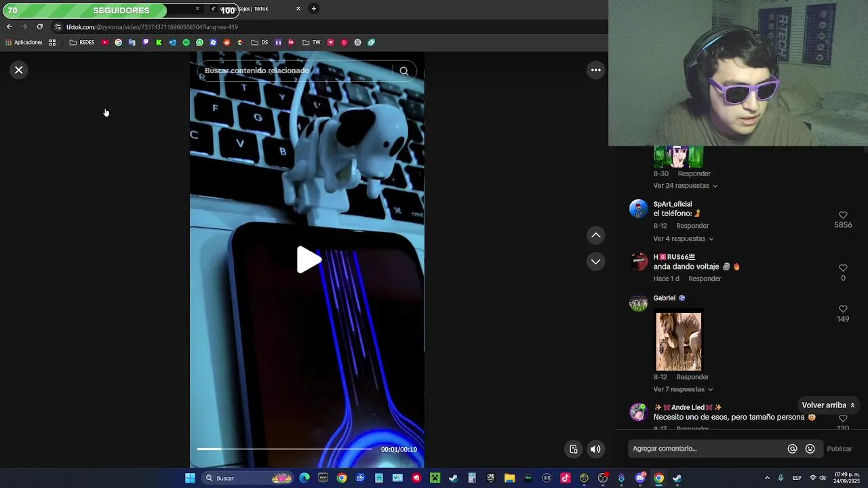Open Microsoft Edge from taskbar
Image resolution: width=868 pixels, height=488 pixels.
click(304, 478)
